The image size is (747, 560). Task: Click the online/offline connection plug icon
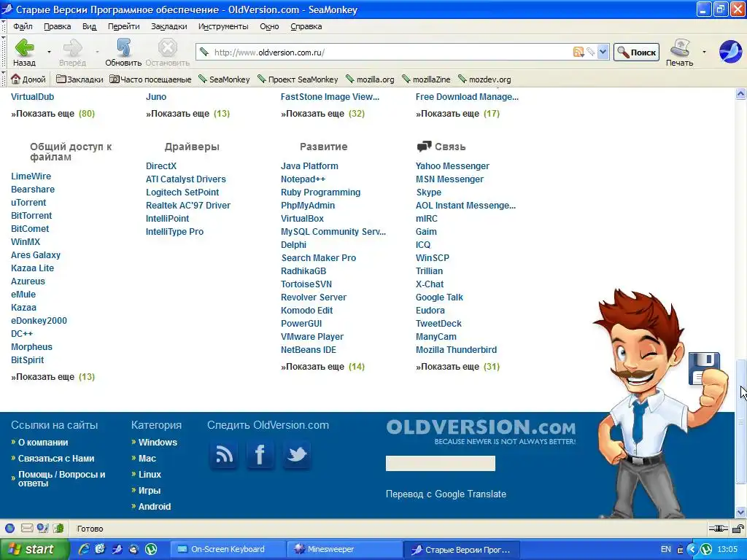[718, 529]
